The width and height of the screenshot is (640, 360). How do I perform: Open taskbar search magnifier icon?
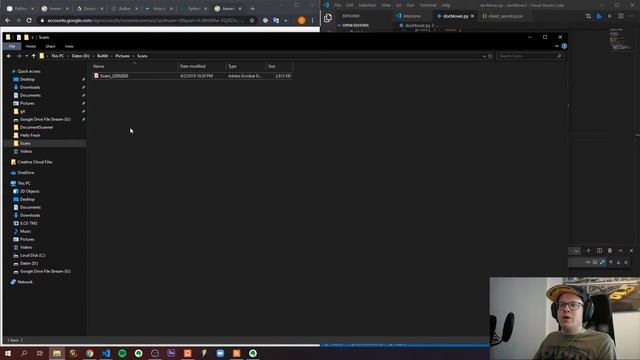tap(24, 353)
